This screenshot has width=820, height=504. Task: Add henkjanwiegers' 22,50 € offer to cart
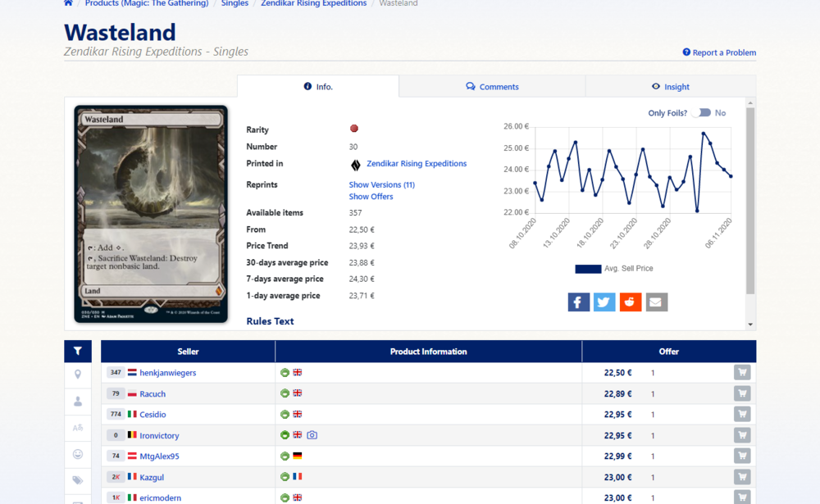(741, 373)
